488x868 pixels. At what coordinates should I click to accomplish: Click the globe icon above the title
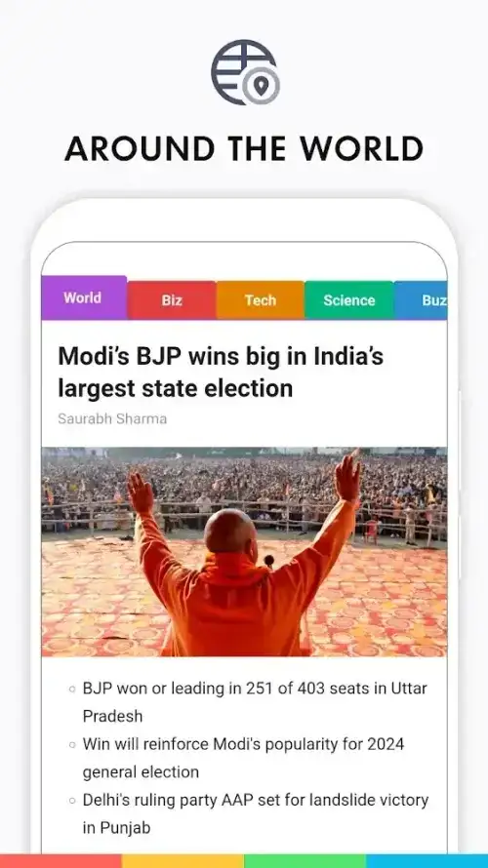[244, 72]
